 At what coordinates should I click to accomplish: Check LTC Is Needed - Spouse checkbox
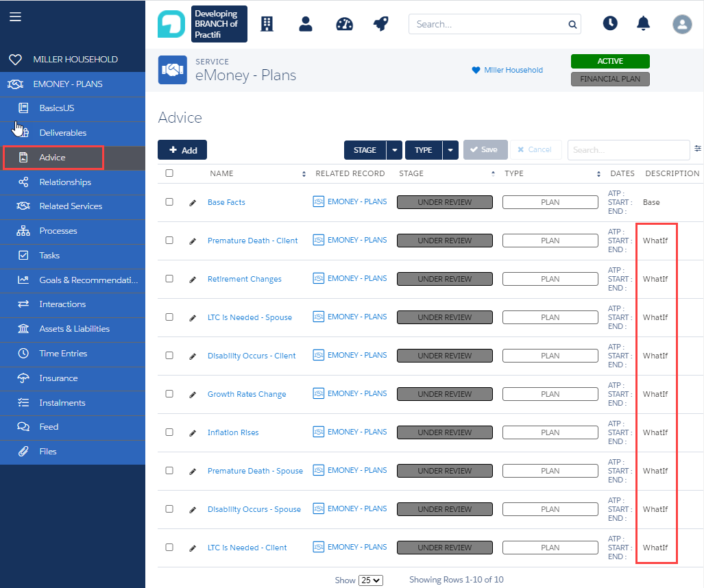pos(169,317)
